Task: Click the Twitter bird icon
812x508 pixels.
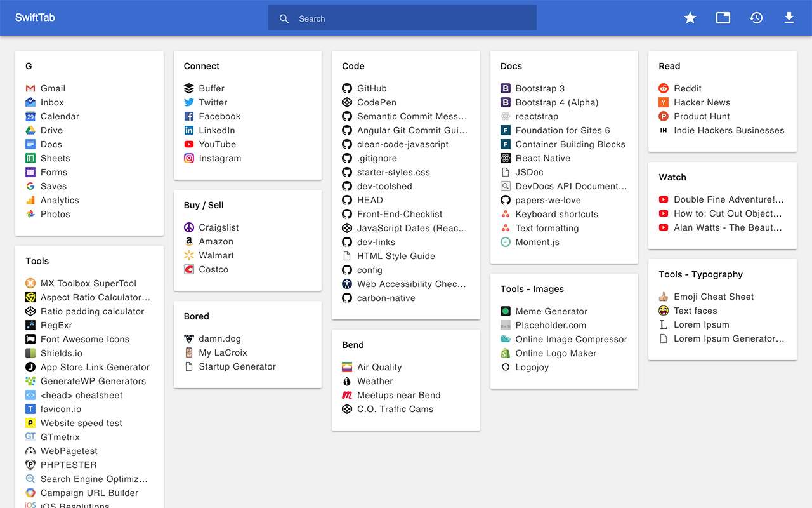Action: click(189, 102)
